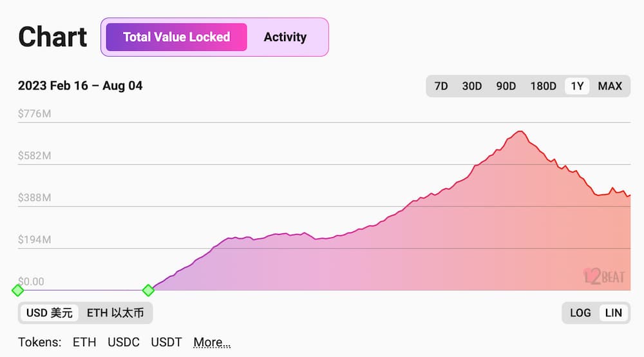
Task: Select the 1Y time range
Action: pyautogui.click(x=577, y=86)
